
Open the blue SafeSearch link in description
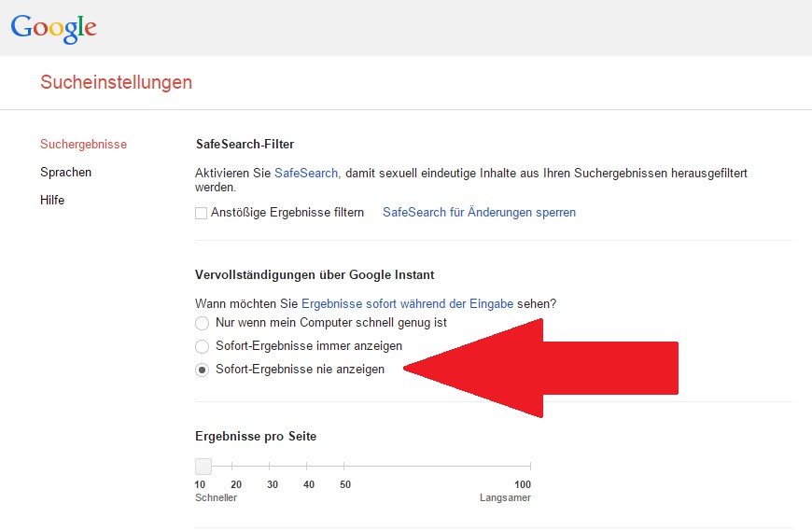tap(306, 174)
